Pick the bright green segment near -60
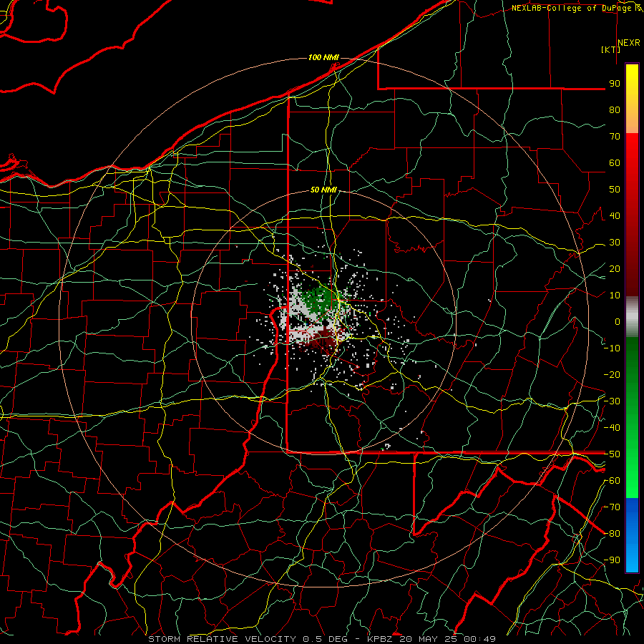Viewport: 644px width, 644px height. pos(632,482)
